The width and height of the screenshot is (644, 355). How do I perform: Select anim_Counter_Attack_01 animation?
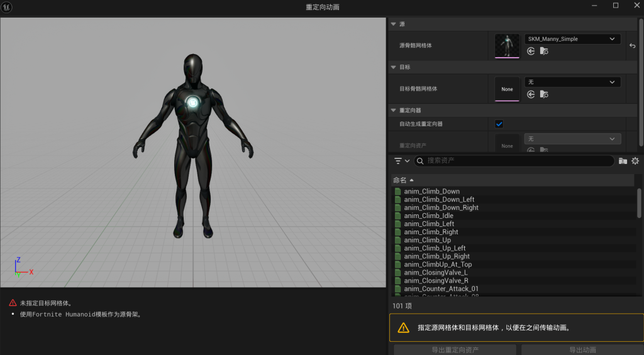[441, 289]
